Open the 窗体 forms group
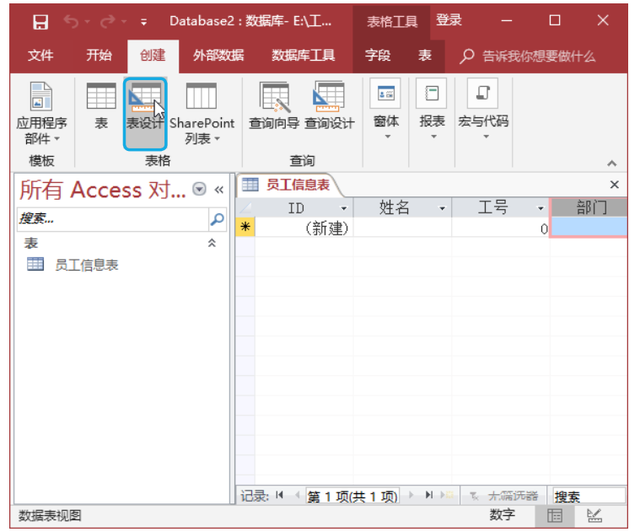This screenshot has width=640, height=532. [x=386, y=110]
